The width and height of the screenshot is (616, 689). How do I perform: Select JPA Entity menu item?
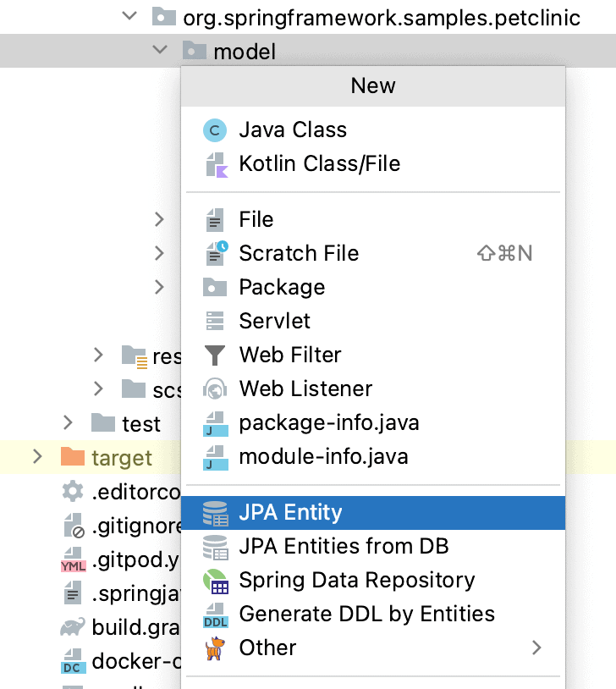coord(373,513)
